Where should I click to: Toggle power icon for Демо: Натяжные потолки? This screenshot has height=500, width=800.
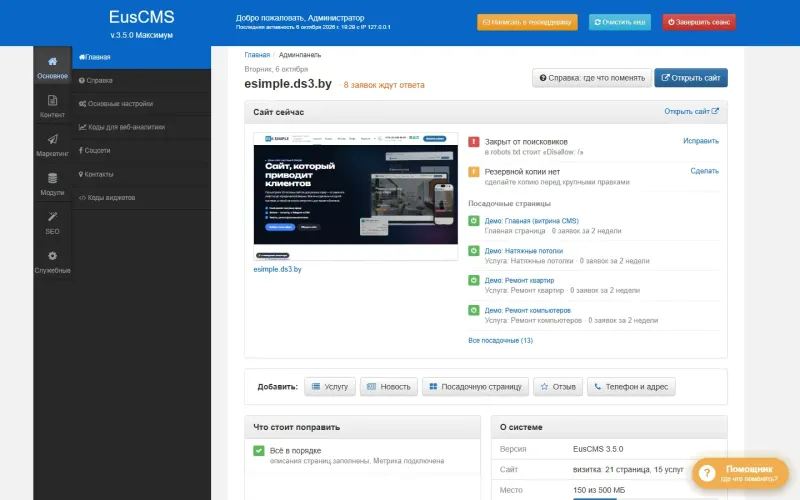[474, 251]
